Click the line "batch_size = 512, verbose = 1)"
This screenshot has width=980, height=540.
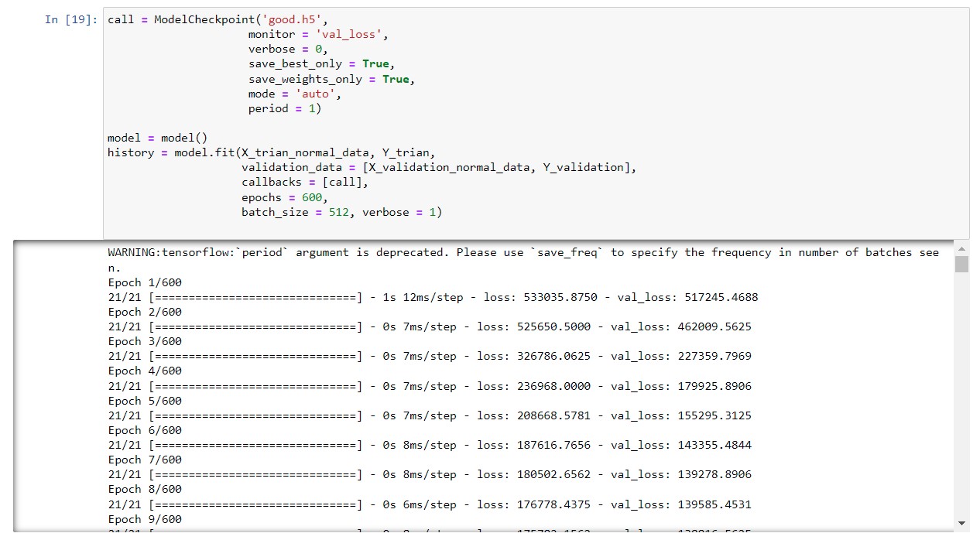341,212
